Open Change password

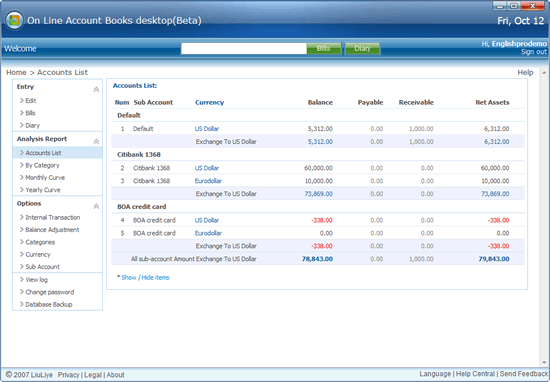(49, 292)
